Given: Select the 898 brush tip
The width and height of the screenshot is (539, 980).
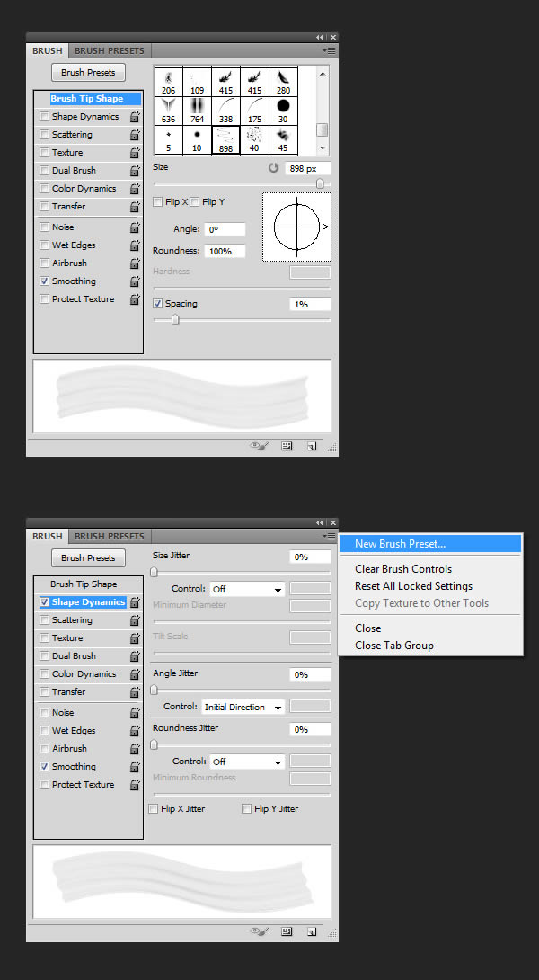Looking at the screenshot, I should (225, 140).
